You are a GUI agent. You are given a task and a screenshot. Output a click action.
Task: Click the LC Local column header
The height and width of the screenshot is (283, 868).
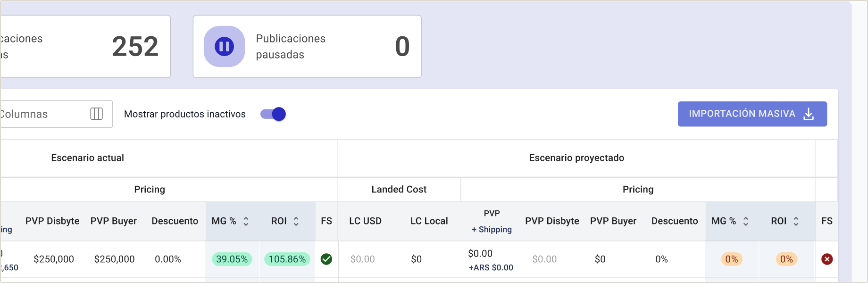click(429, 221)
